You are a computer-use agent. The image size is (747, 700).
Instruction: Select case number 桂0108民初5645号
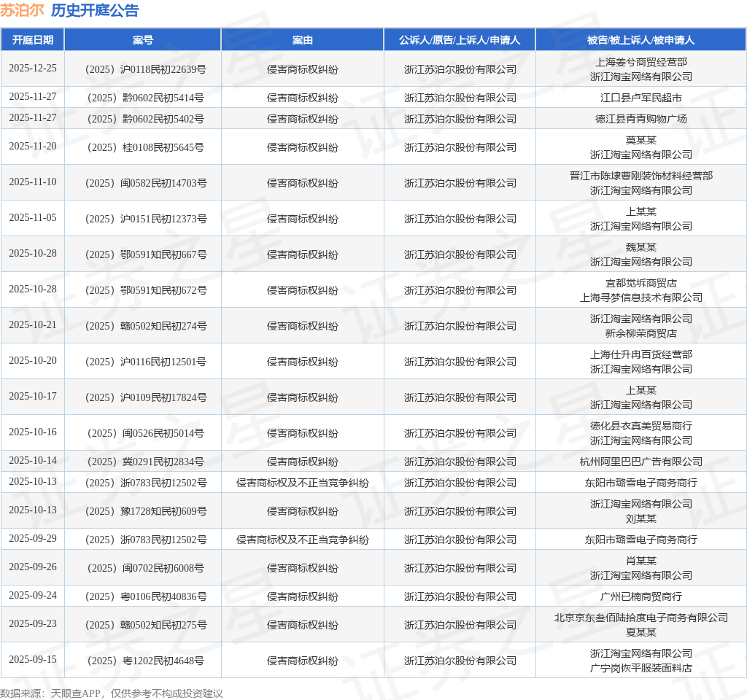(x=146, y=147)
